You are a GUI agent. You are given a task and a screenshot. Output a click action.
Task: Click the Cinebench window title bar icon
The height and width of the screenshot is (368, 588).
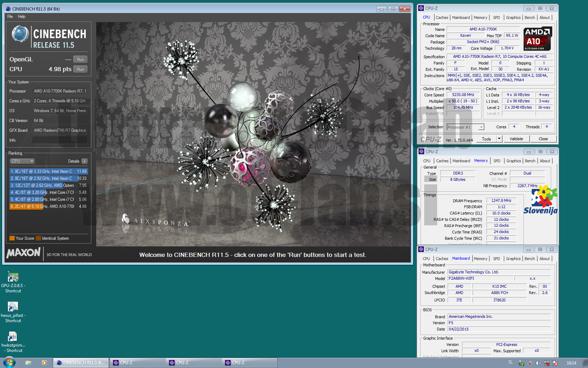[8, 9]
